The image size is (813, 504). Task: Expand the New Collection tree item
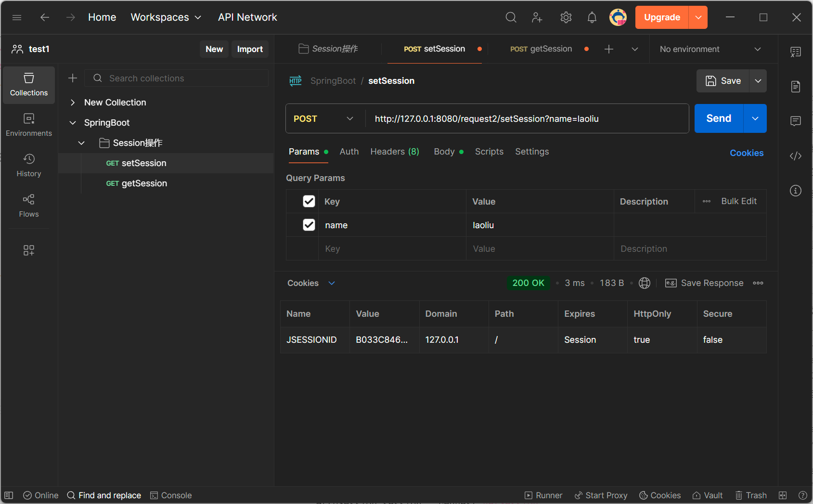point(73,103)
